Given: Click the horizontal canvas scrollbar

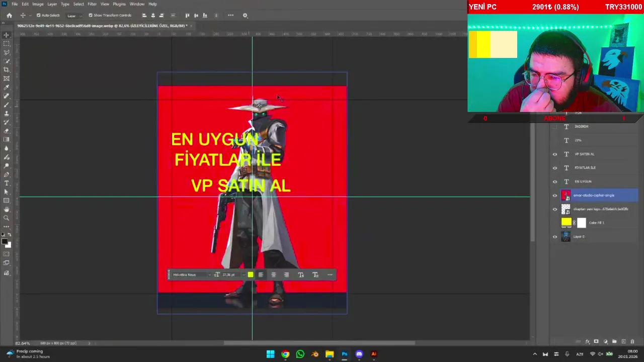Looking at the screenshot, I should point(319,343).
